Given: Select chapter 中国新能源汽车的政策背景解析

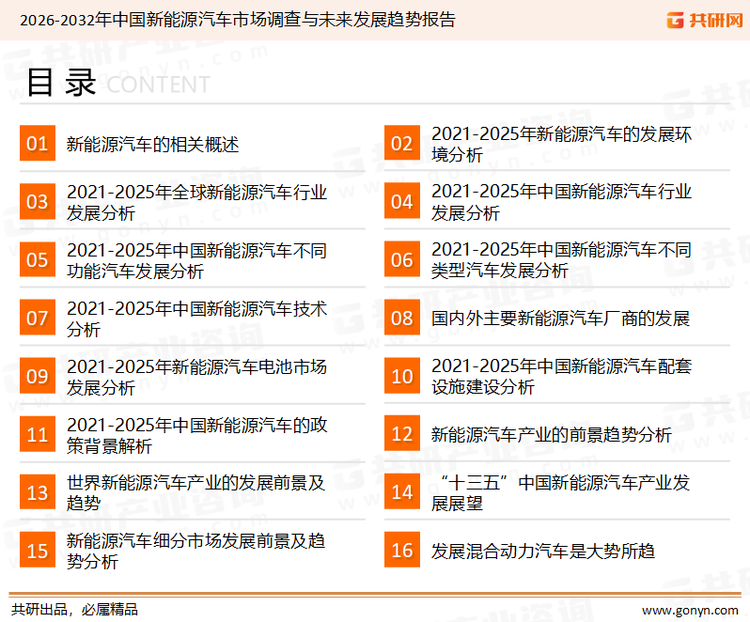Looking at the screenshot, I should click(x=197, y=435).
